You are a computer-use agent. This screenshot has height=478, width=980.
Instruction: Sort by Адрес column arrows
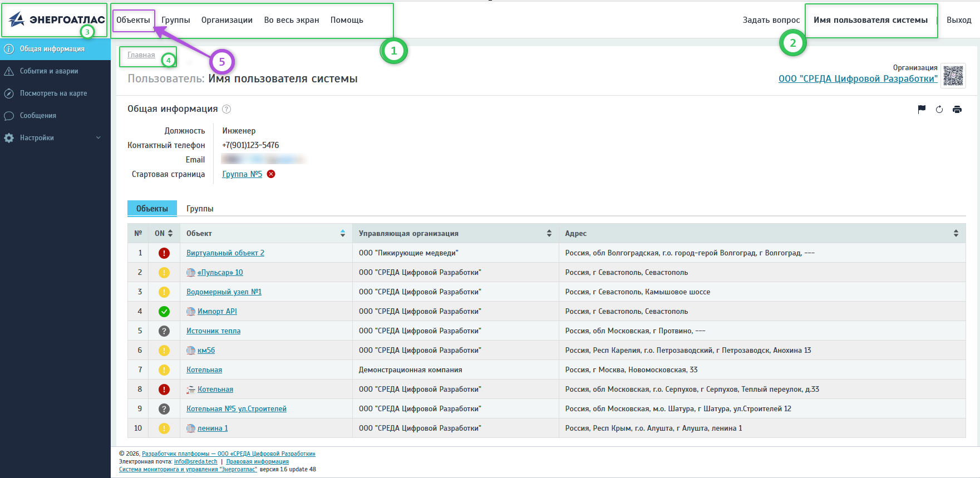pyautogui.click(x=956, y=234)
